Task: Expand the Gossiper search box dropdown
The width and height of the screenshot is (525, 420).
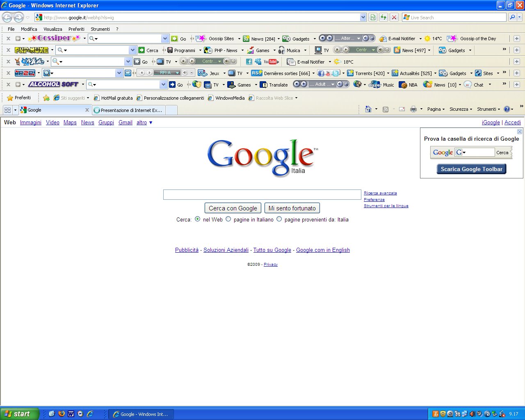Action: click(x=165, y=39)
